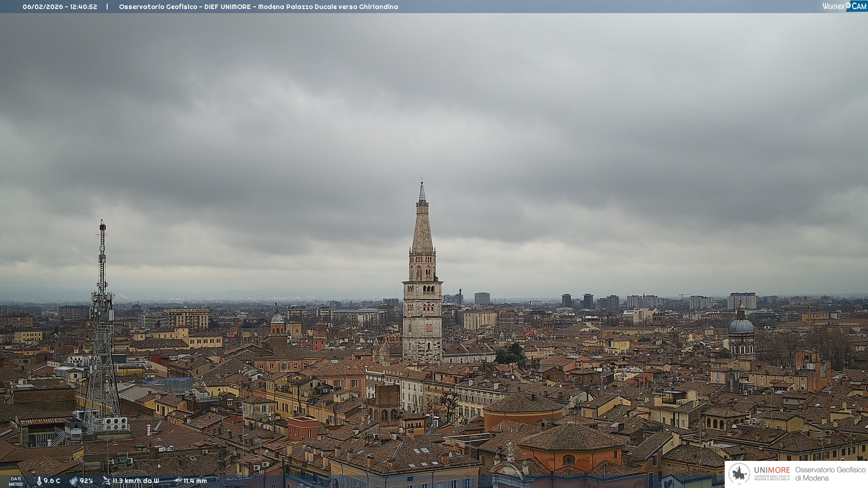Image resolution: width=868 pixels, height=488 pixels.
Task: Click the WeatherCam logo text
Action: coord(833,6)
